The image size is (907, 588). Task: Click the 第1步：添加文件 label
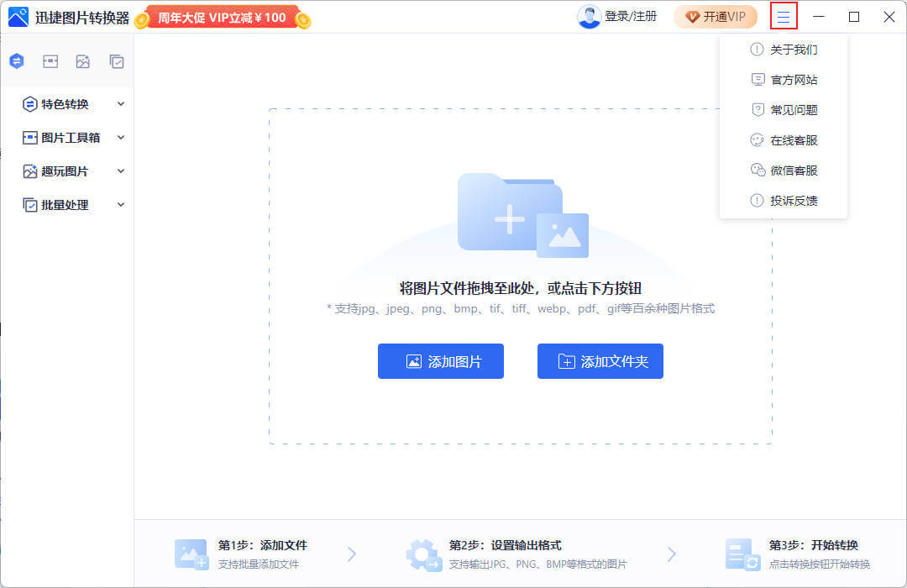click(263, 545)
